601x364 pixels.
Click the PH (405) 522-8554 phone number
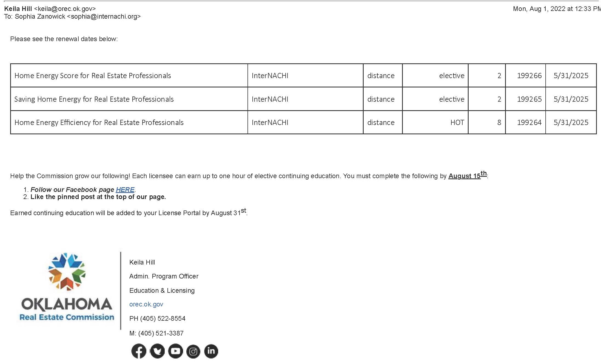click(157, 318)
